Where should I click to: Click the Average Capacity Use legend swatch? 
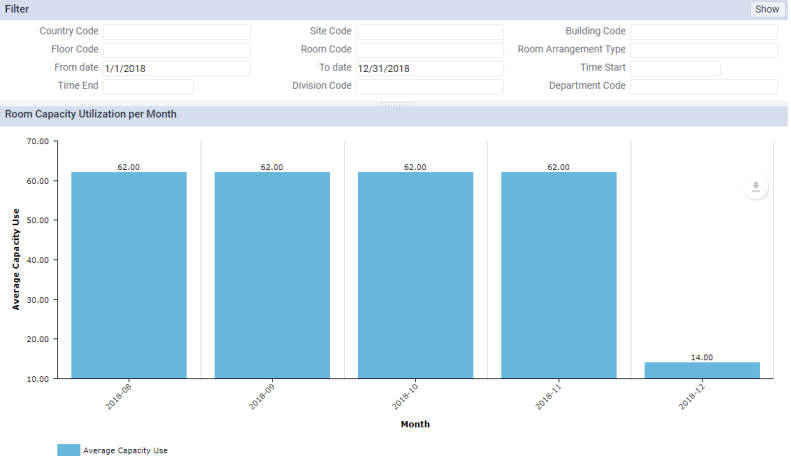68,451
